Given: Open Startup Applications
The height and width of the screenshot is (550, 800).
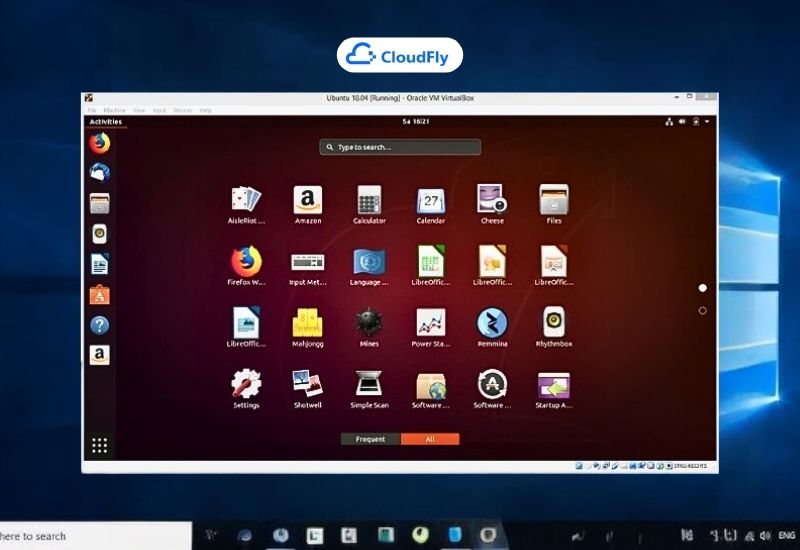Looking at the screenshot, I should pyautogui.click(x=554, y=389).
